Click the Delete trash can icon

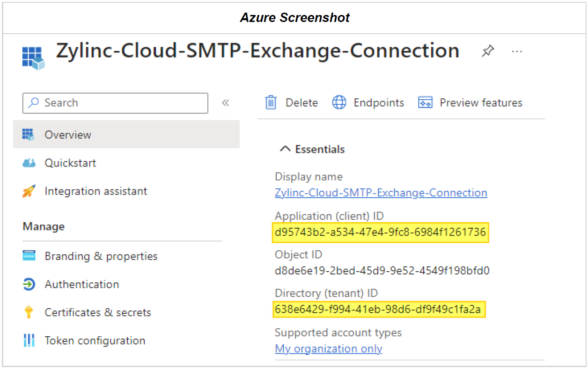(271, 102)
